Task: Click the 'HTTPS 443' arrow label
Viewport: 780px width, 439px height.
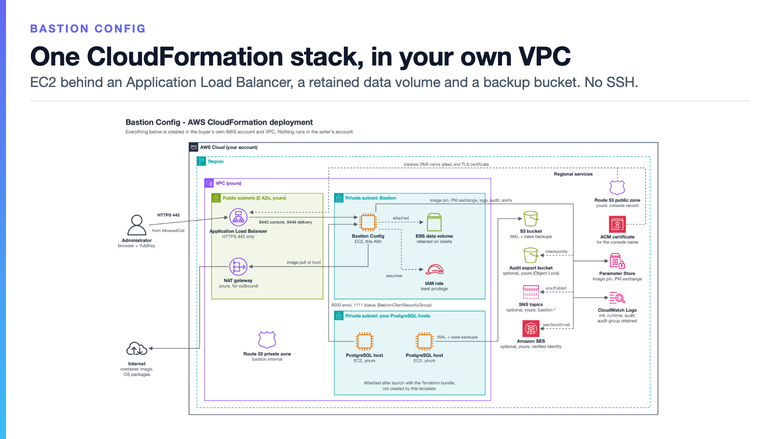Action: point(168,215)
